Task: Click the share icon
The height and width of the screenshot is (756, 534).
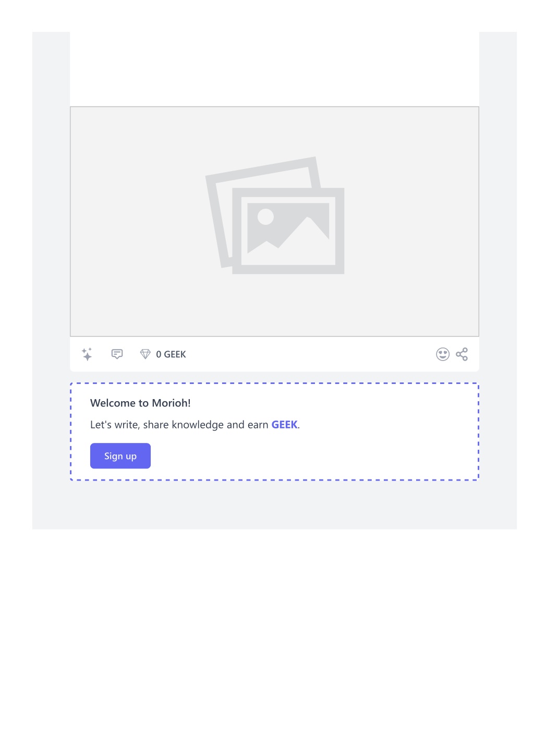Action: [462, 354]
